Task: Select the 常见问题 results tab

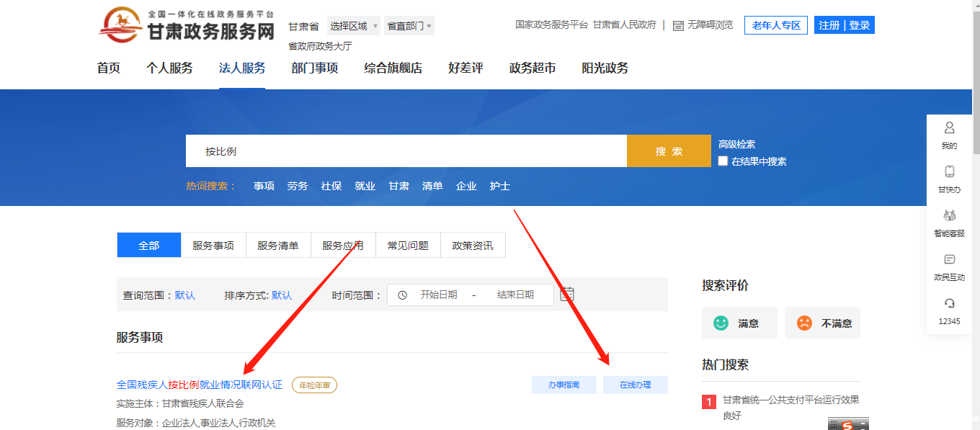Action: tap(406, 245)
